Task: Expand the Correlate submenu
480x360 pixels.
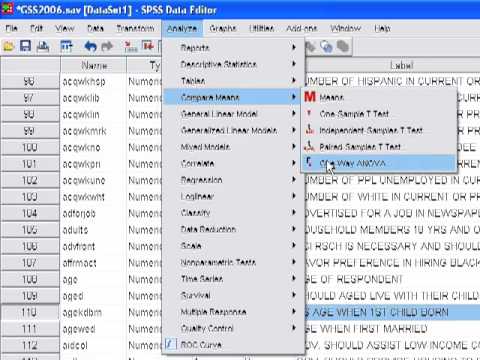Action: [x=233, y=163]
